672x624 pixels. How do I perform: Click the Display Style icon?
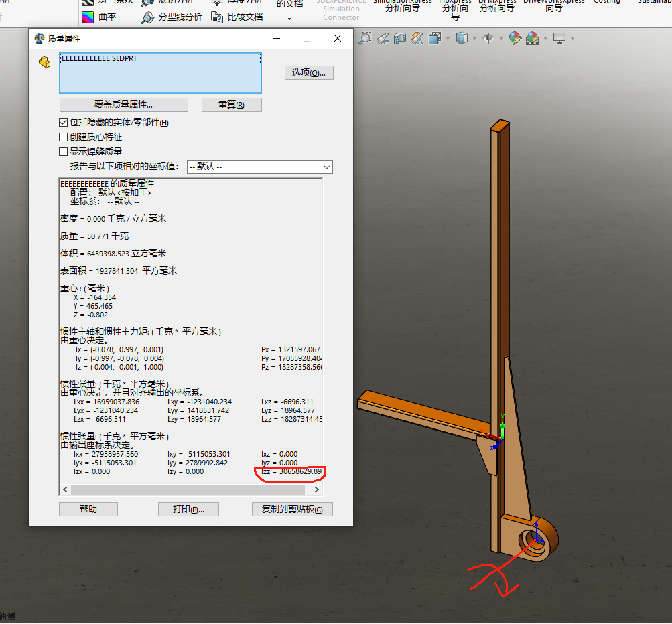(x=462, y=39)
